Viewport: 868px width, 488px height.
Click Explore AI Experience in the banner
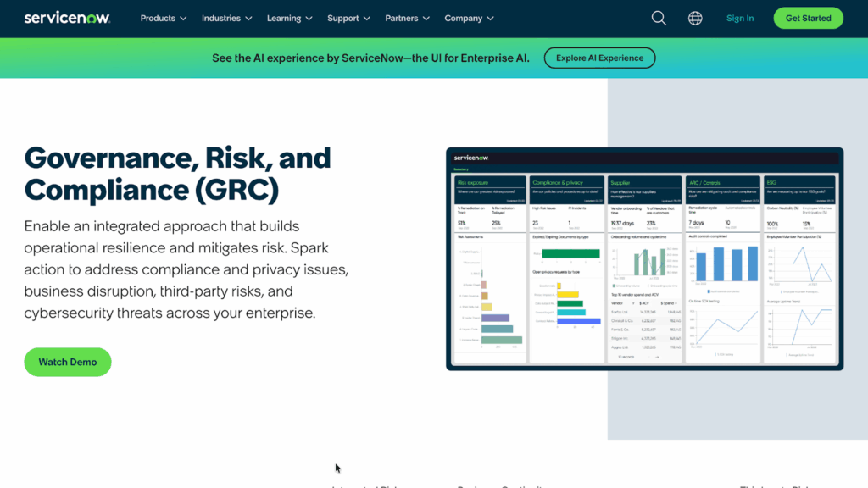(599, 58)
